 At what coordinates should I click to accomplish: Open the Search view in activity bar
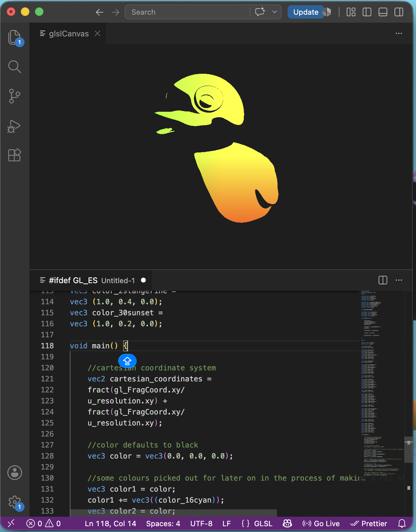(x=14, y=66)
